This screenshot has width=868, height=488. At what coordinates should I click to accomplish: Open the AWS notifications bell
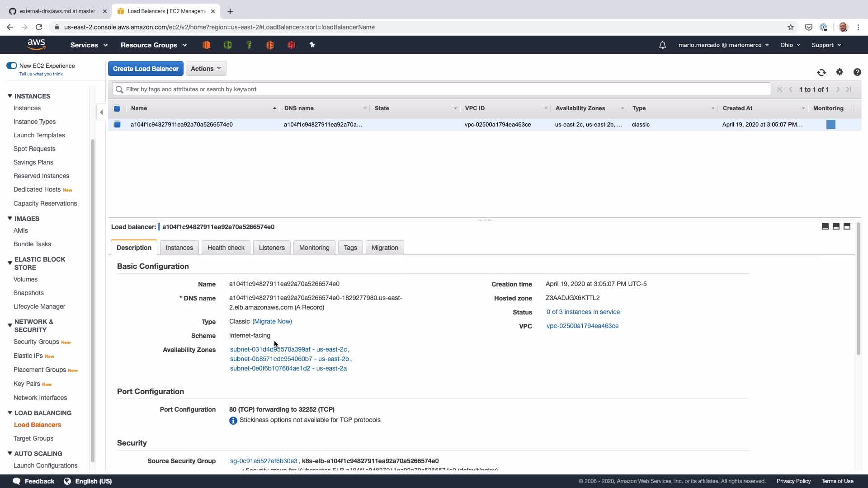point(662,45)
